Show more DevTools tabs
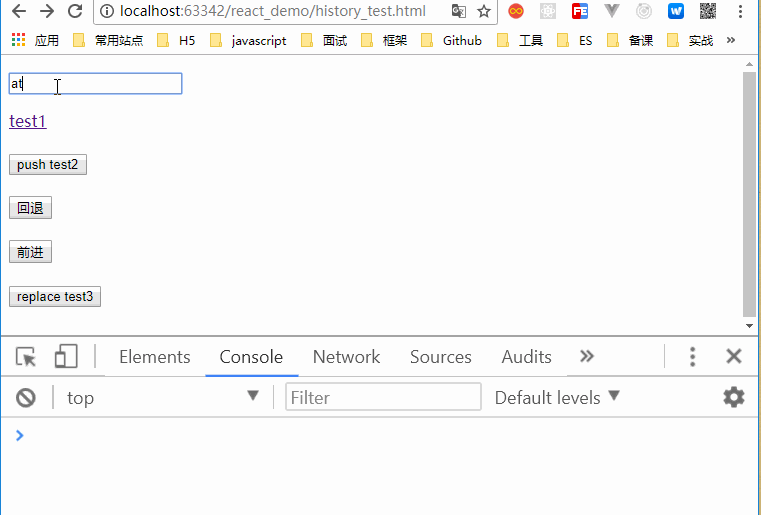 click(587, 357)
